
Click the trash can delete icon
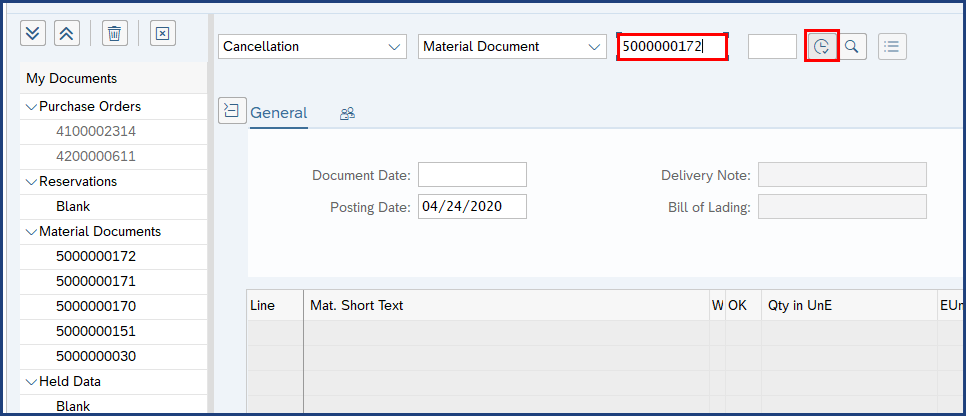point(115,33)
